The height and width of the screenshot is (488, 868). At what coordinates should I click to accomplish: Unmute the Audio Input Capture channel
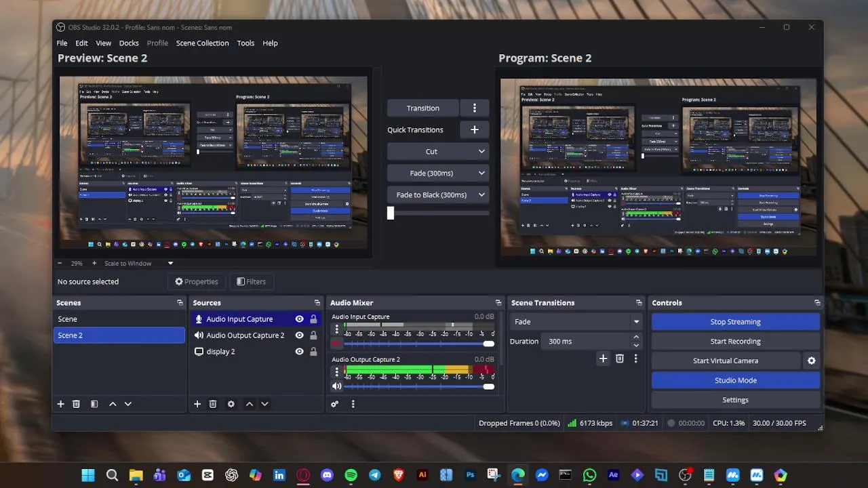pyautogui.click(x=337, y=344)
